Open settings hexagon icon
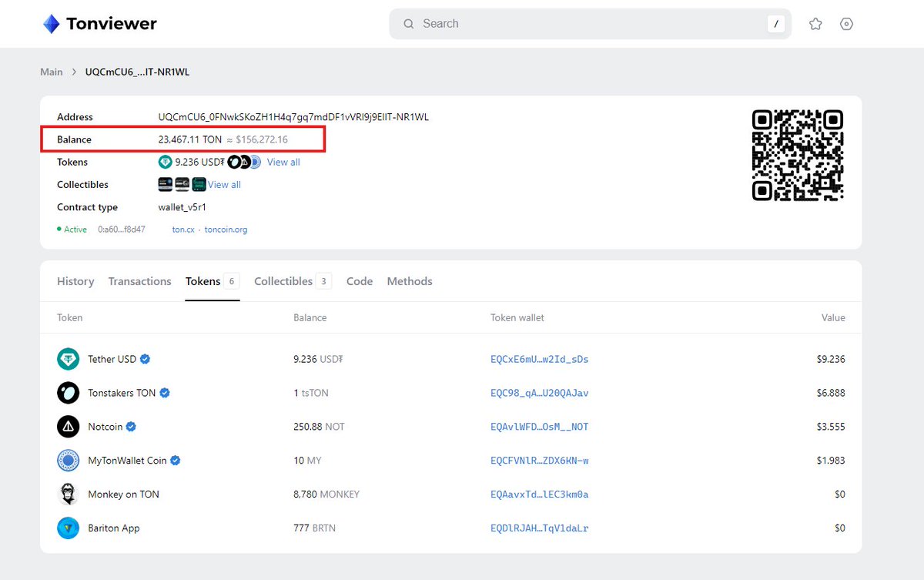The height and width of the screenshot is (580, 924). pos(847,24)
